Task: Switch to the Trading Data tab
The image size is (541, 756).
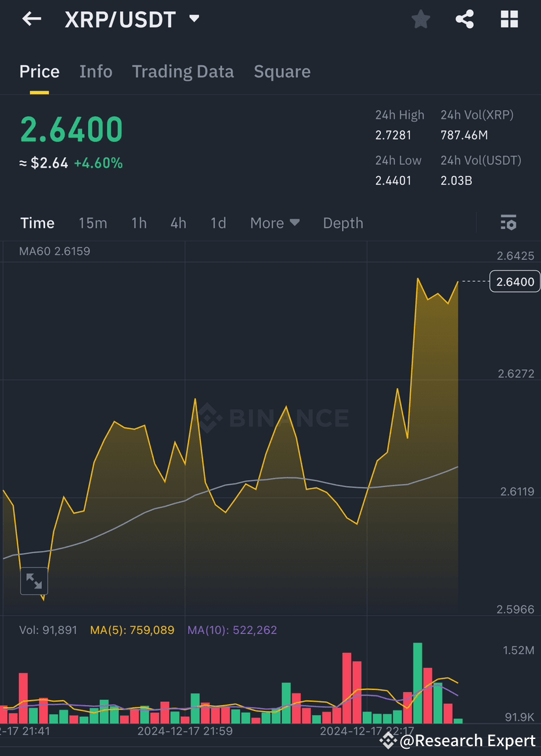Action: click(x=183, y=71)
